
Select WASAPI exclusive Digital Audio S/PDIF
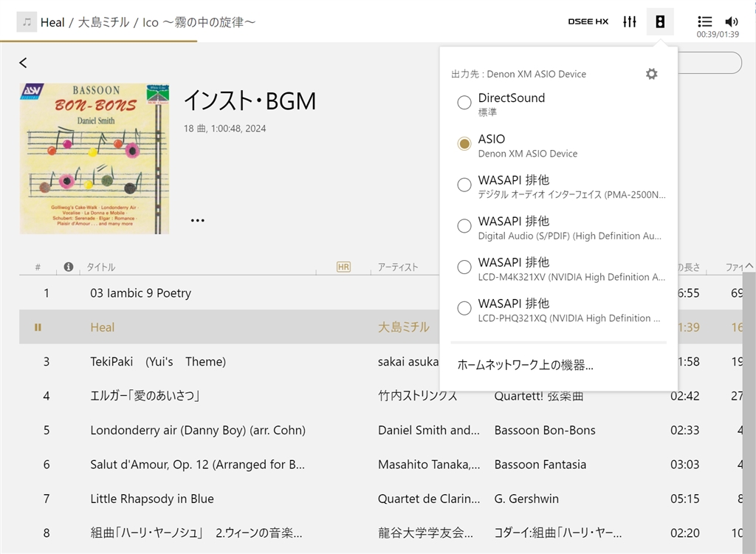[464, 225]
